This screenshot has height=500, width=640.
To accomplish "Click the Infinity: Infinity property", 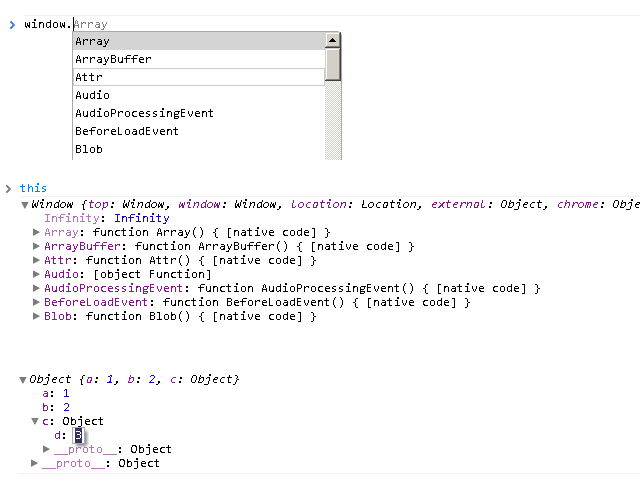I will tap(107, 218).
